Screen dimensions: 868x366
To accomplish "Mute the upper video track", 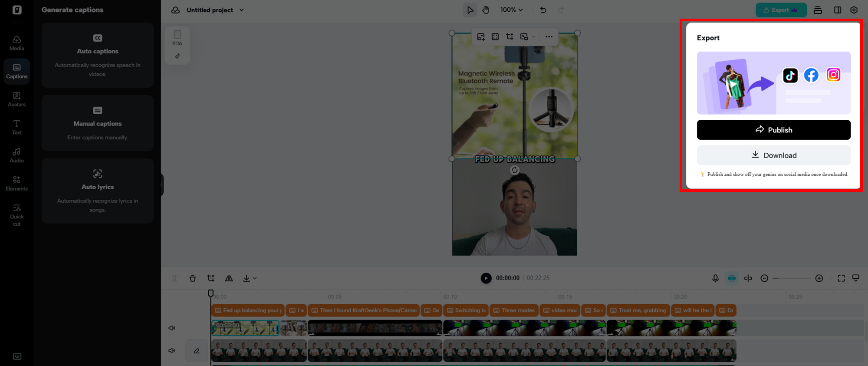I will [x=172, y=328].
